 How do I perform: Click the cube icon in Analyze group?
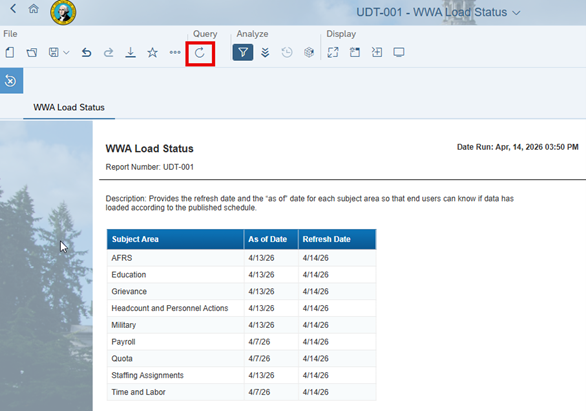pos(309,52)
